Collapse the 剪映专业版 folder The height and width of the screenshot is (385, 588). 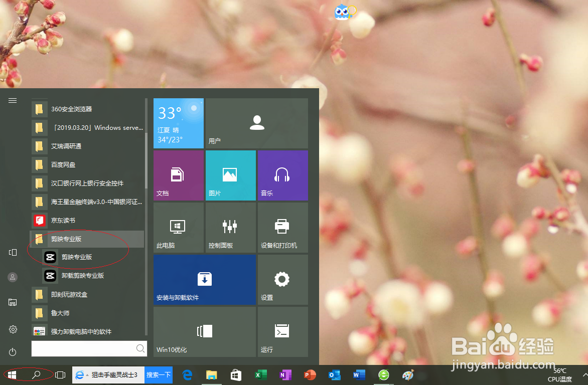click(87, 239)
